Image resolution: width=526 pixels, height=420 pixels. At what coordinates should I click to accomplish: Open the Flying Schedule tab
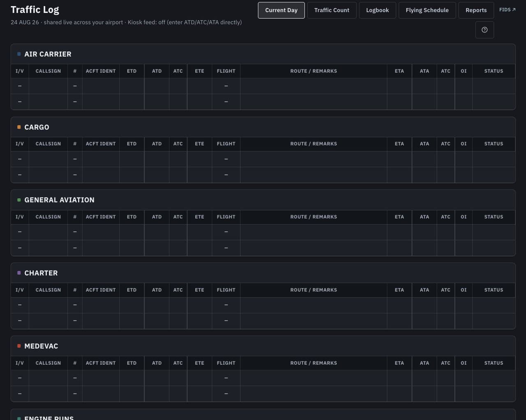point(427,10)
